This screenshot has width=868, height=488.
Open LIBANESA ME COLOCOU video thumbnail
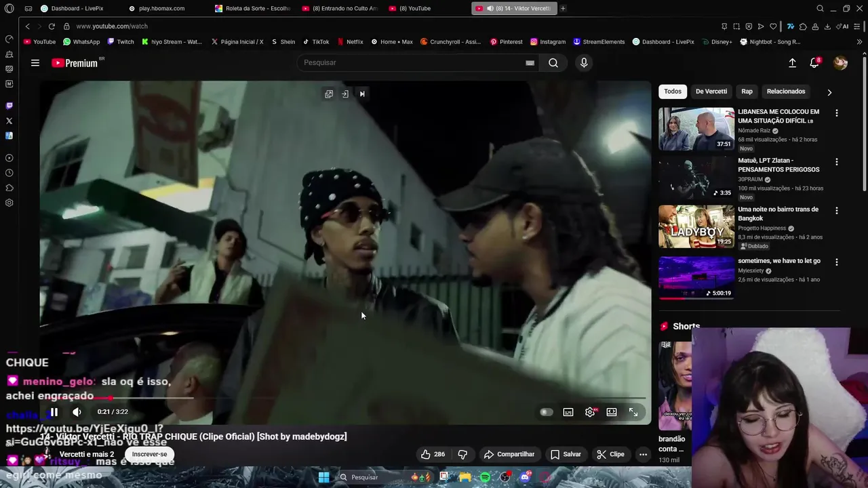click(x=696, y=129)
